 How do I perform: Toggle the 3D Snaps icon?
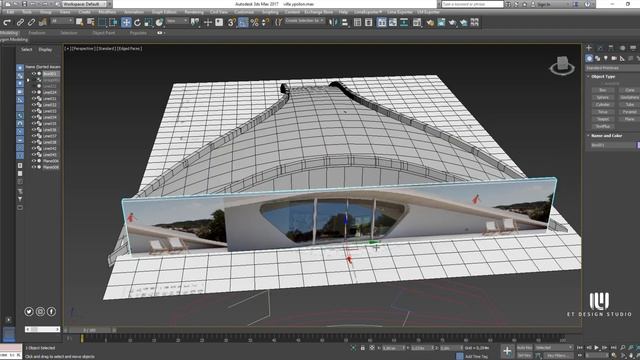(231, 22)
